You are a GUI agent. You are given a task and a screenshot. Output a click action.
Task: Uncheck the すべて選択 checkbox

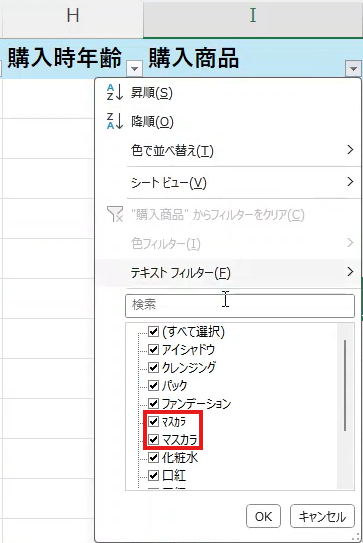153,331
